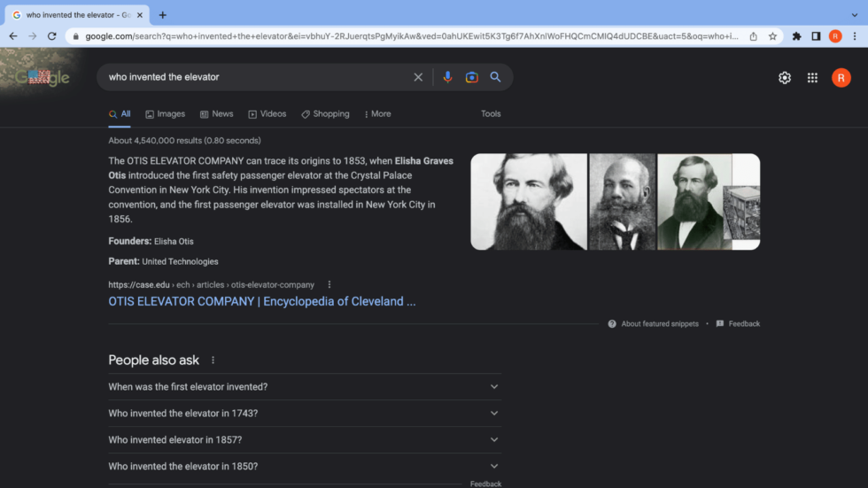Open the More search filters dropdown
The width and height of the screenshot is (868, 488).
click(377, 114)
